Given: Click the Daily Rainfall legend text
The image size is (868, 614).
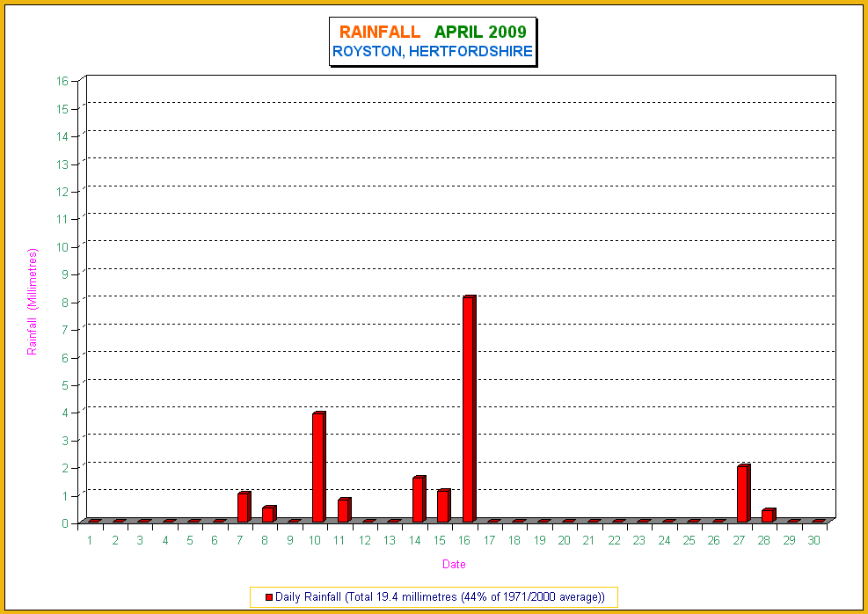Looking at the screenshot, I should tap(440, 597).
